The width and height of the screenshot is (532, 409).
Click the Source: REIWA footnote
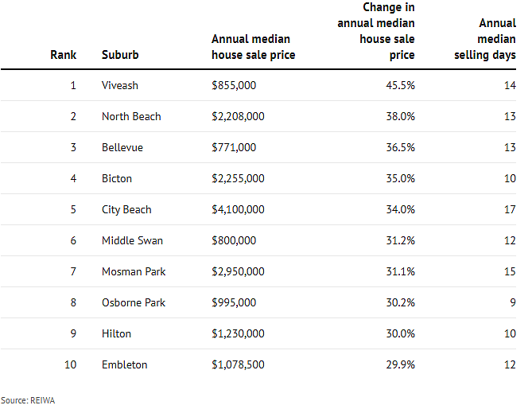point(28,400)
